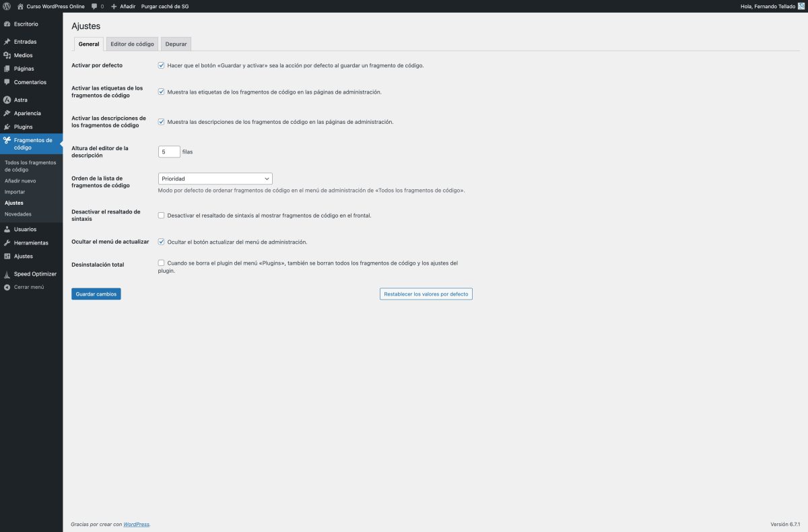Open Usuarios via its person icon

tap(8, 229)
